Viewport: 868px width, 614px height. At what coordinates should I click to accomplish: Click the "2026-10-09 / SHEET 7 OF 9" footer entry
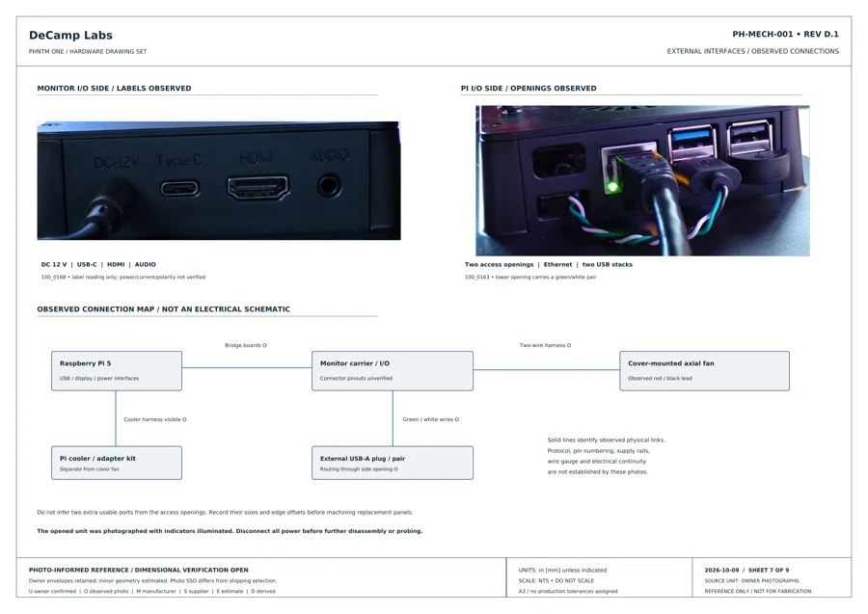[746, 570]
